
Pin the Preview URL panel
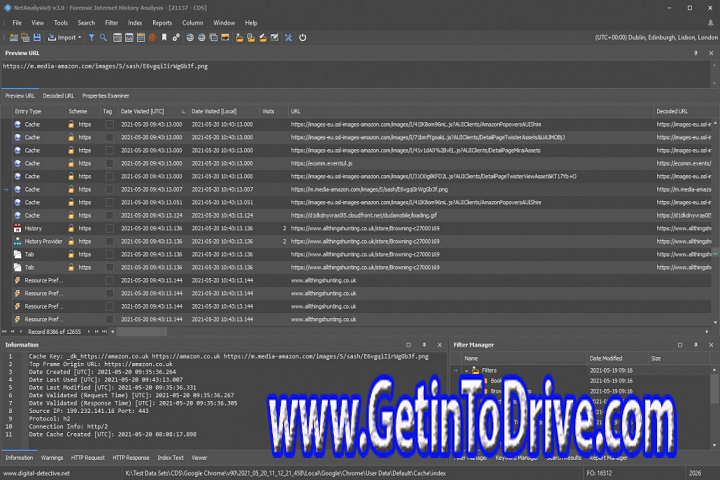(696, 53)
